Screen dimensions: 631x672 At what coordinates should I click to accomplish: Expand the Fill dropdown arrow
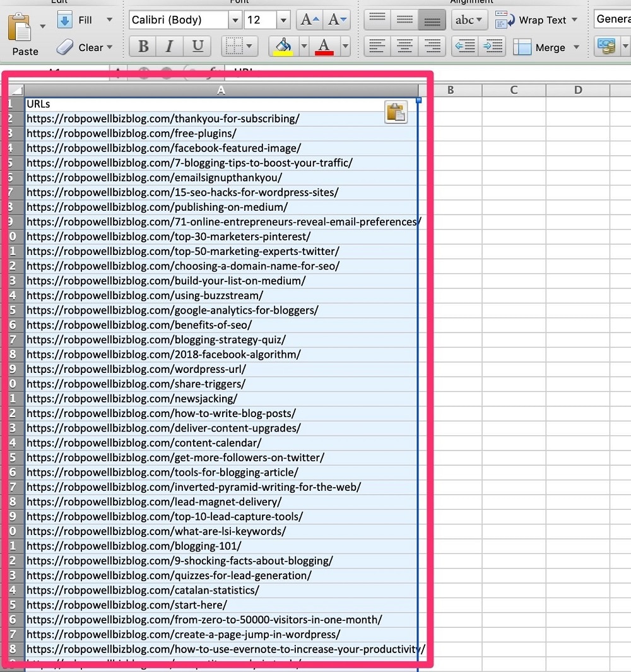109,20
